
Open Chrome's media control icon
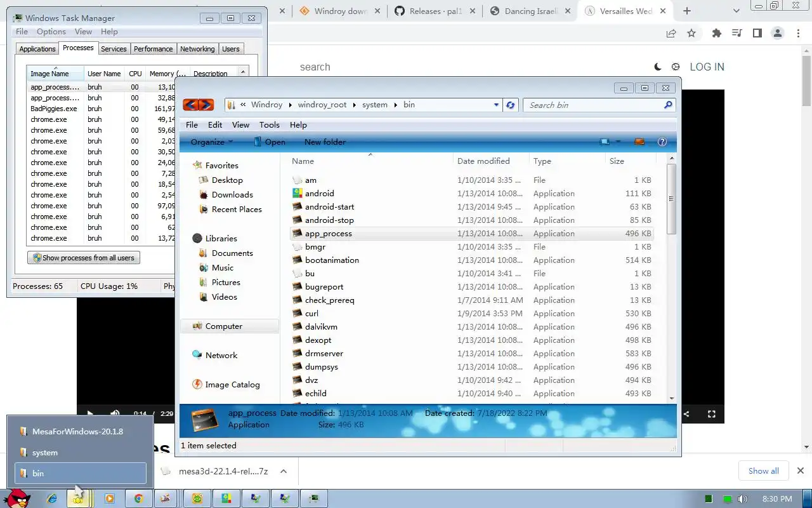pyautogui.click(x=737, y=33)
